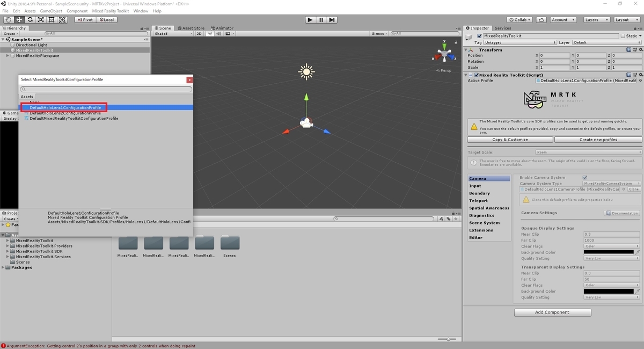
Task: Open the Gizmos dropdown
Action: pos(380,34)
